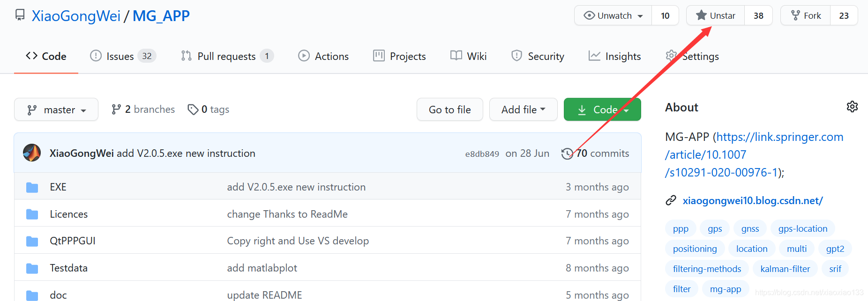Screen dimensions: 868x301
Task: Open latest commit message add V2.0.5.exe new instruction
Action: click(186, 154)
